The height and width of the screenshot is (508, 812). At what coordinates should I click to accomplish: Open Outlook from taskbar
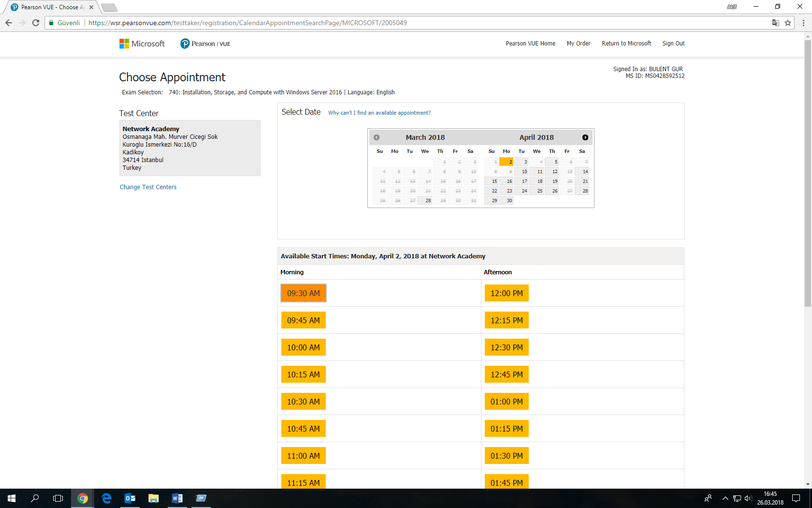(x=130, y=498)
